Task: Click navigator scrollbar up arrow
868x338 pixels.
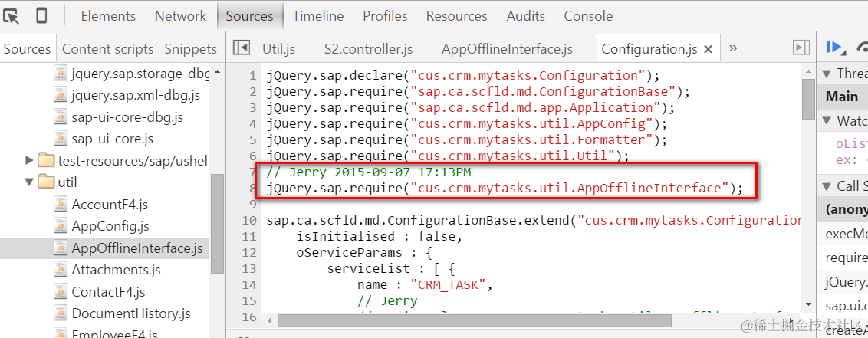Action: (216, 72)
